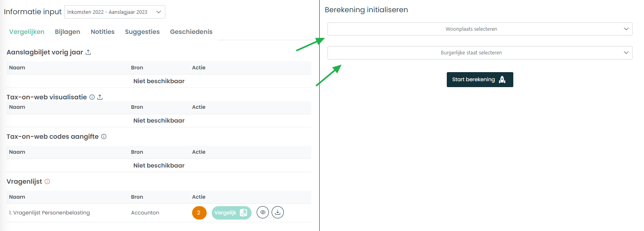The image size is (644, 231).
Task: Show info for Tax-on-web codes aangifte
Action: [104, 136]
